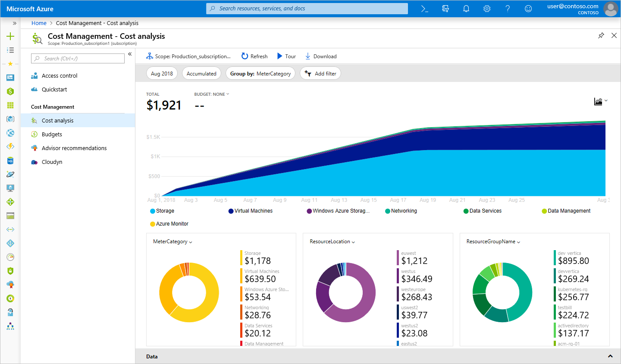This screenshot has width=621, height=364.
Task: Go to the Home breadcrumb link
Action: 39,23
